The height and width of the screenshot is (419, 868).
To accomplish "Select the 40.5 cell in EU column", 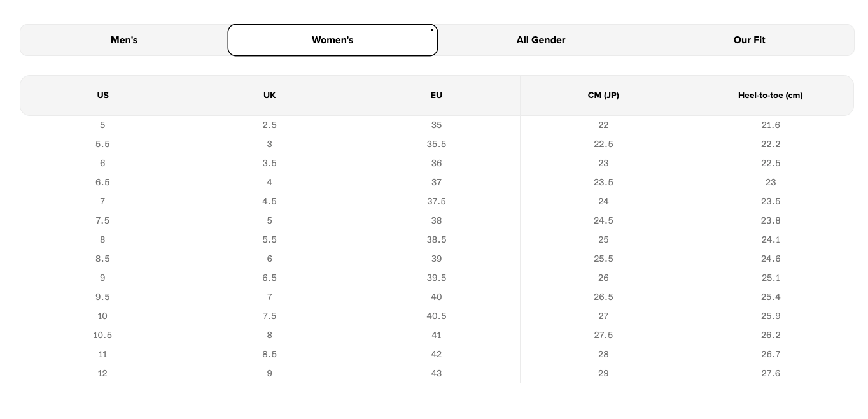I will [437, 316].
